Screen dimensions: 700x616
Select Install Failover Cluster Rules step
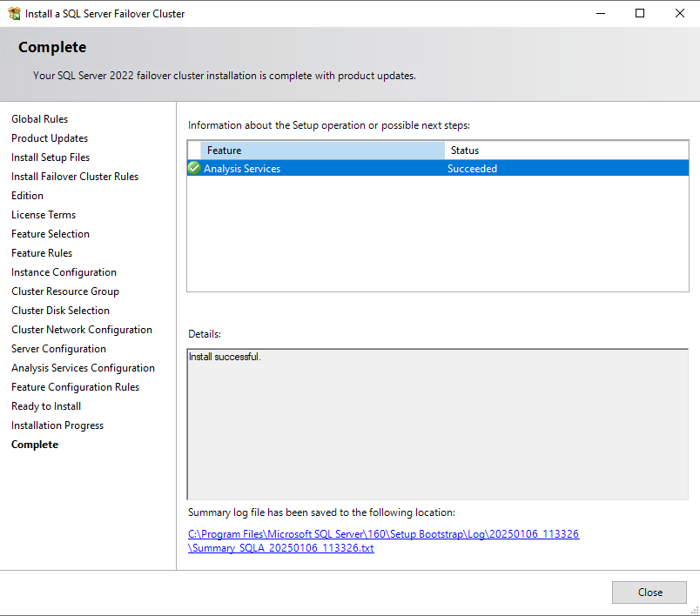click(75, 177)
